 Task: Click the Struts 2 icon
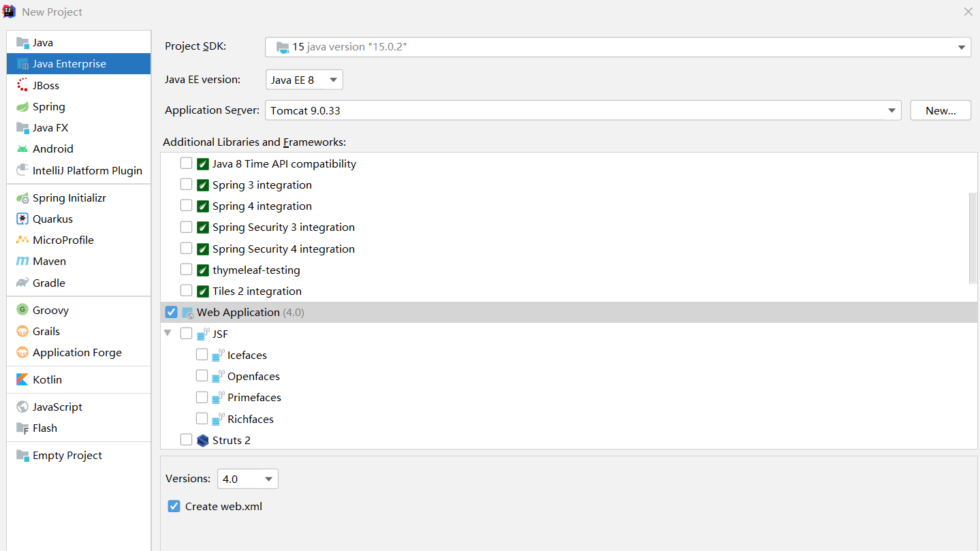203,440
